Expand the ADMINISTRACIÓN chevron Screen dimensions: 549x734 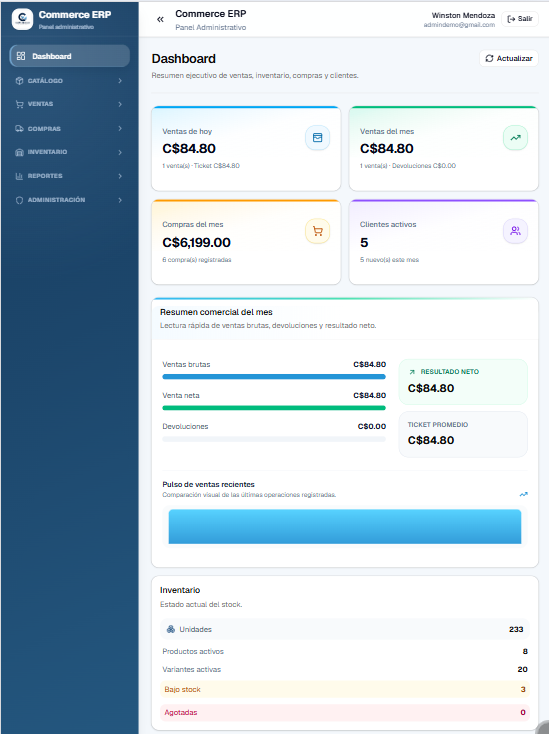120,200
